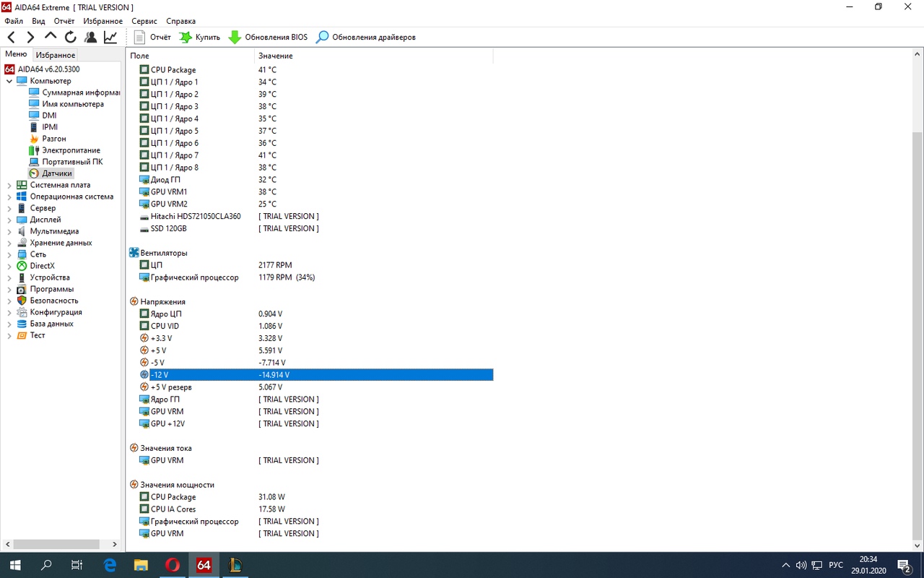Go up one level with the up arrow icon
Image resolution: width=924 pixels, height=578 pixels.
(x=51, y=37)
